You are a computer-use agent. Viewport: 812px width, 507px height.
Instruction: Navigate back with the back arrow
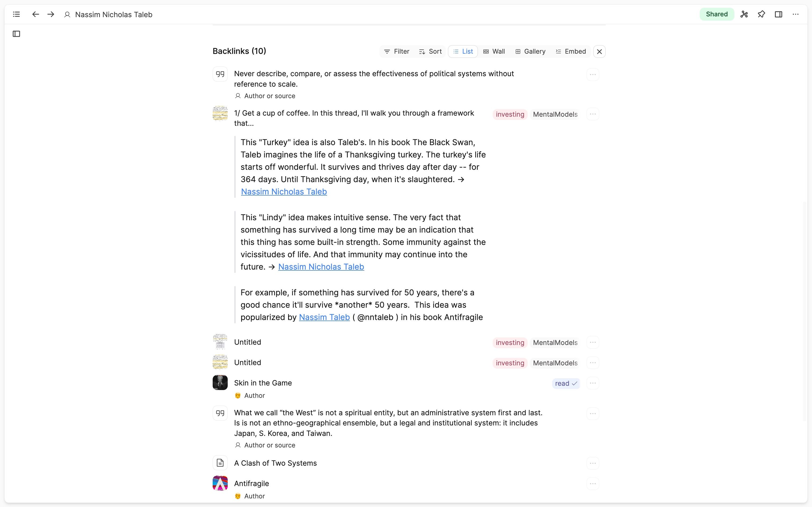[x=35, y=14]
